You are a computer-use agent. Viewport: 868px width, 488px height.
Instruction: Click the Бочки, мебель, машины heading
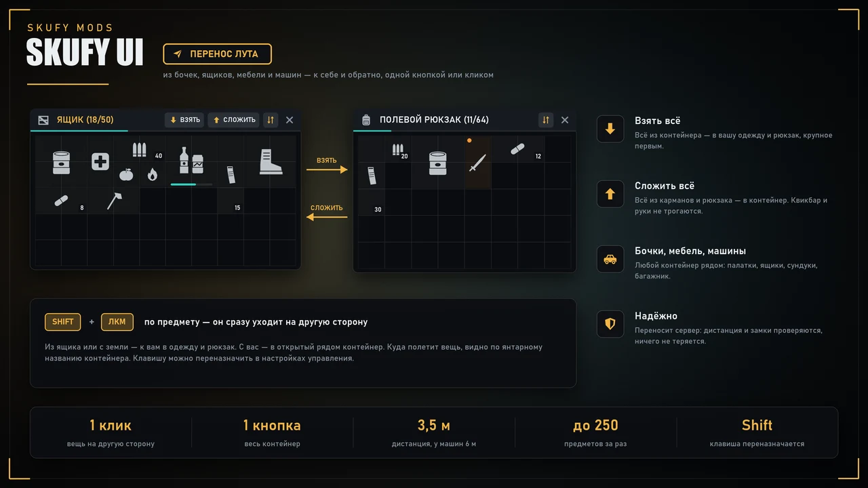pos(690,251)
